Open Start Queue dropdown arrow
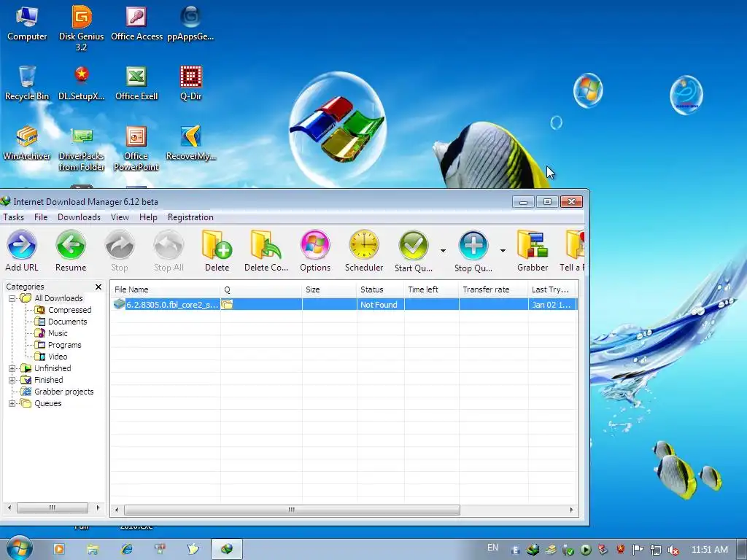Screen dimensions: 747x560 (x=443, y=251)
